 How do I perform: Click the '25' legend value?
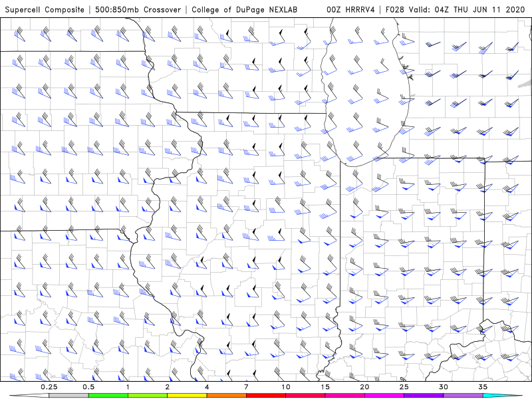404,387
